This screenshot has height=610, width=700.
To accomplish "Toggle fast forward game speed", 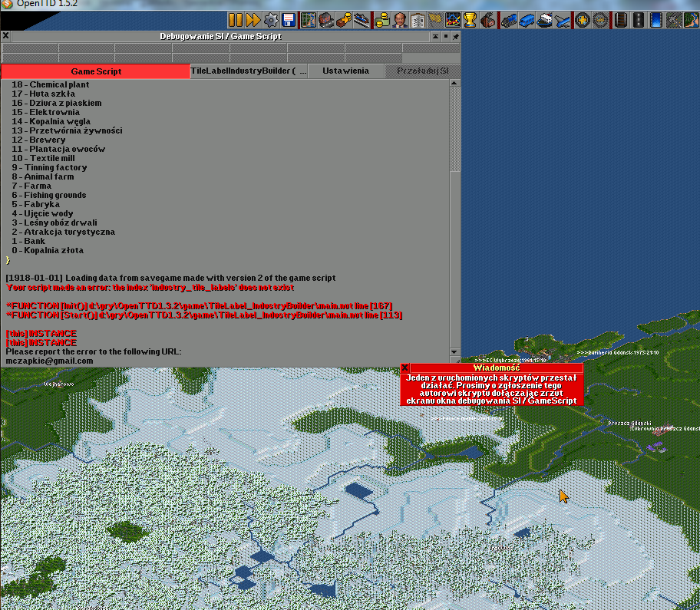I will 253,20.
